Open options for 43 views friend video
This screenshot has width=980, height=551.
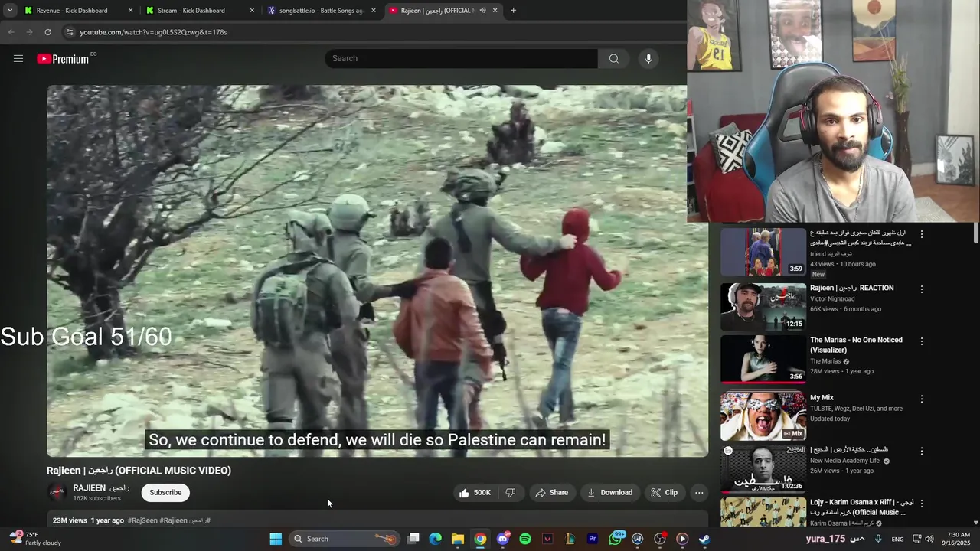point(922,234)
